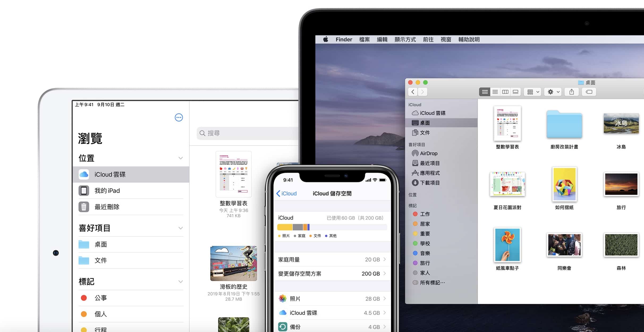
Task: Go back in Finder window
Action: tap(413, 92)
